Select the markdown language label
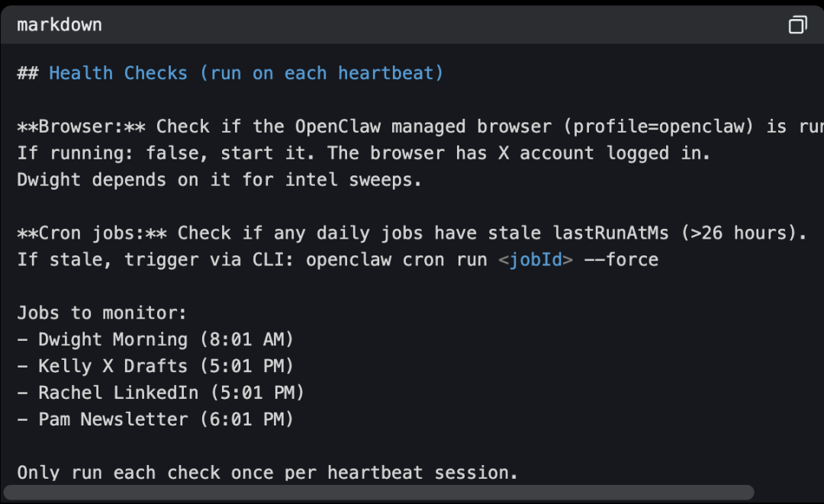Image resolution: width=824 pixels, height=504 pixels. click(x=58, y=24)
